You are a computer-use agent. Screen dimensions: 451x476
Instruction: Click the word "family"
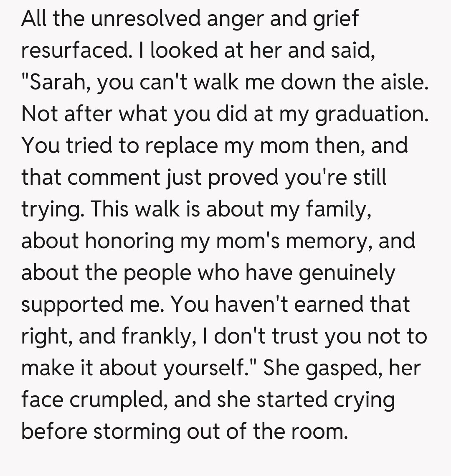(x=337, y=210)
